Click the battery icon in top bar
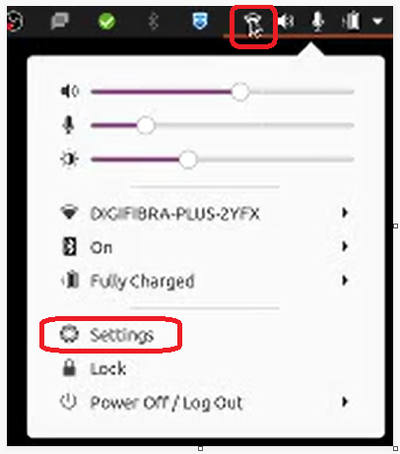This screenshot has width=400, height=454. coord(351,21)
